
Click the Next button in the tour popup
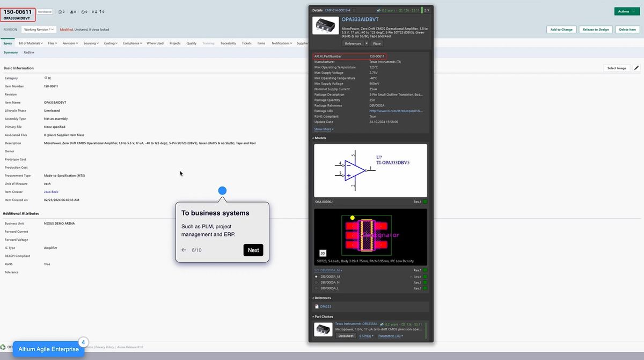coord(253,250)
